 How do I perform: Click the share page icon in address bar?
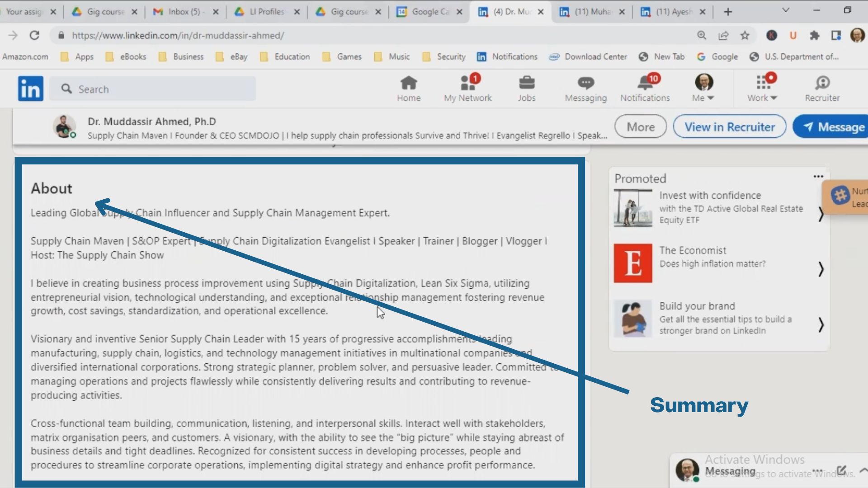tap(723, 35)
